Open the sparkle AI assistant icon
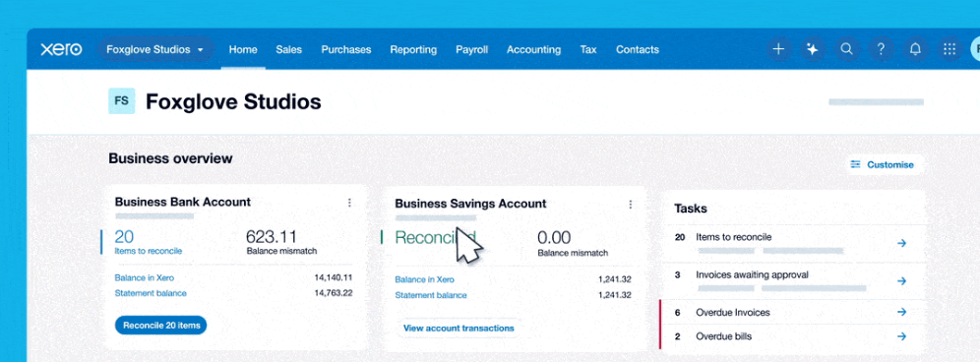Image resolution: width=980 pixels, height=362 pixels. tap(813, 49)
